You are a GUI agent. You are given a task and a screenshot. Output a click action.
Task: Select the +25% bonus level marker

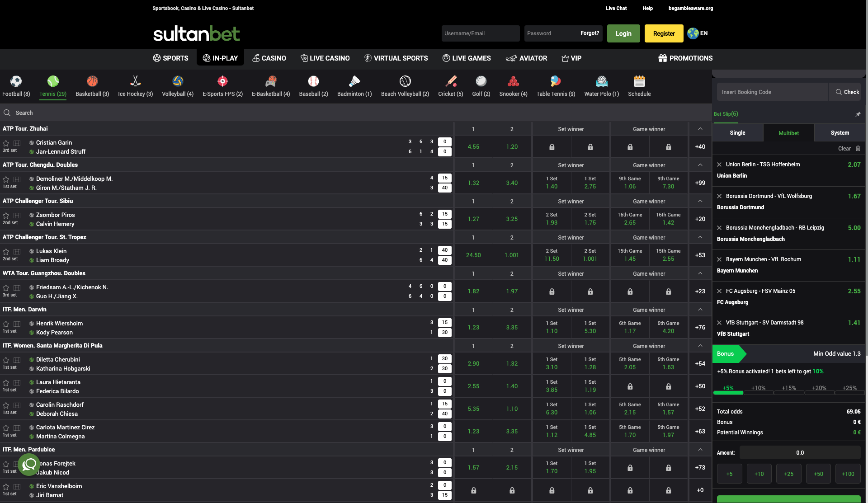(849, 388)
